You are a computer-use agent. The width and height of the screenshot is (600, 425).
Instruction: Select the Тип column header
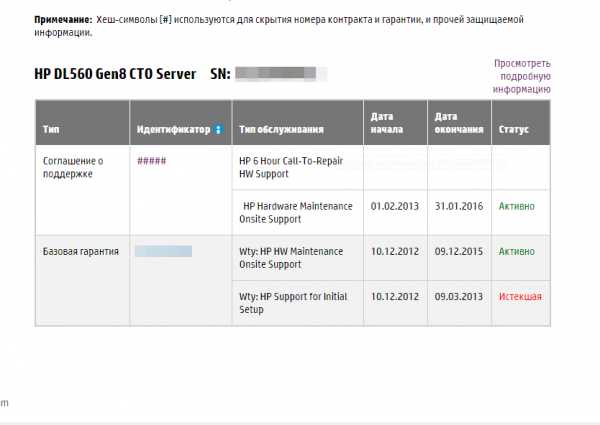pos(82,122)
